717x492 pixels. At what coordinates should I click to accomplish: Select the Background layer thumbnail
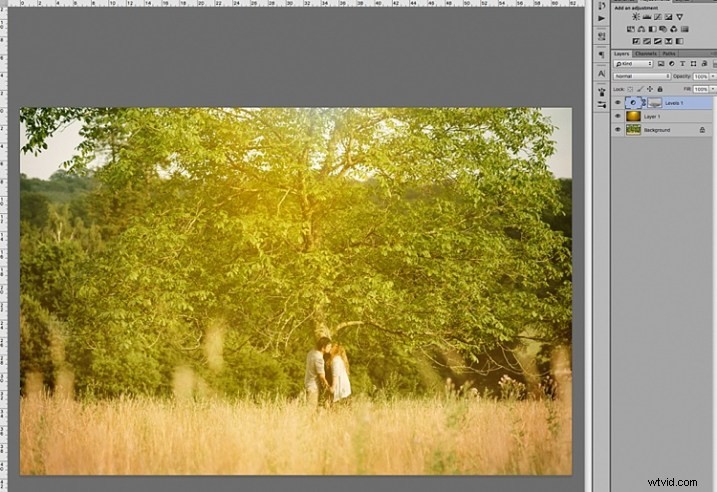tap(633, 130)
